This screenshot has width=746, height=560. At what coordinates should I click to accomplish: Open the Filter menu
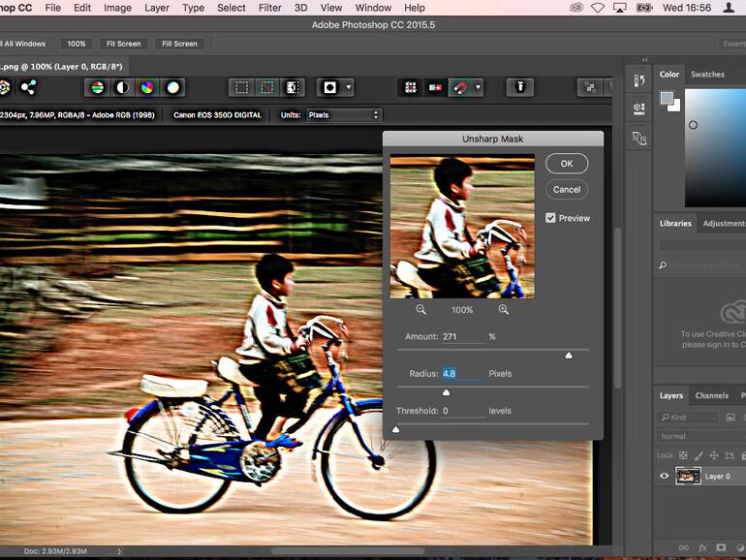pyautogui.click(x=269, y=8)
